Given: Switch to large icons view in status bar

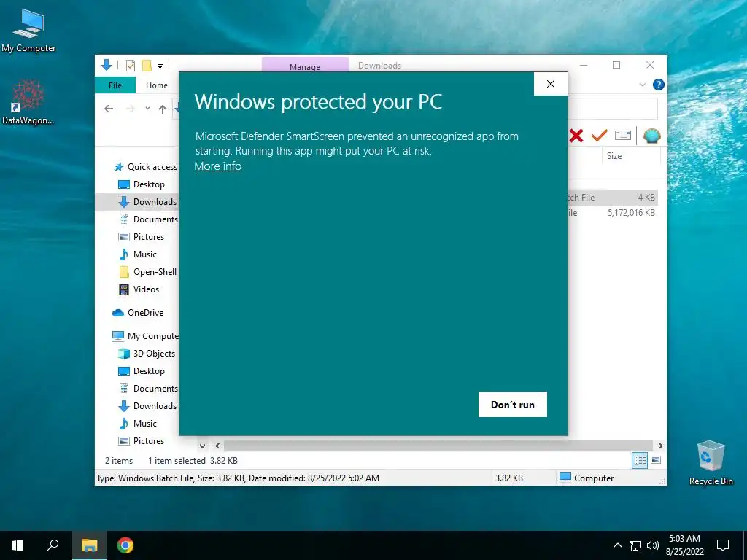Looking at the screenshot, I should (656, 460).
